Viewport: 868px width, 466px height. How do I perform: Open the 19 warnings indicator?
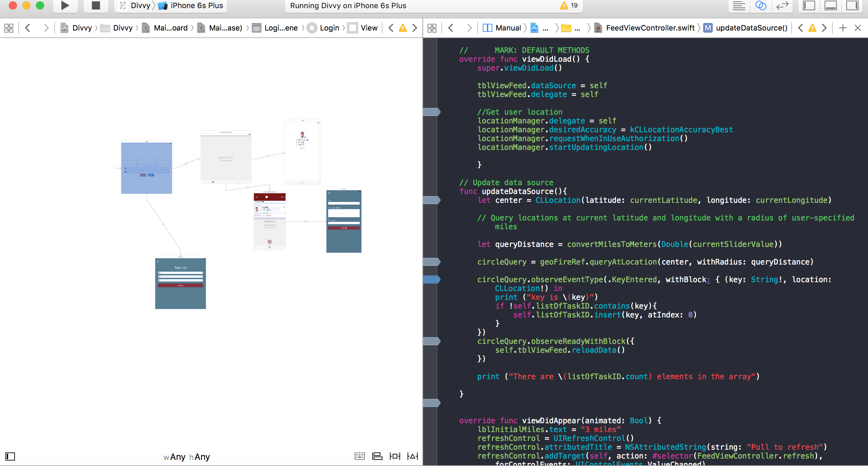coord(569,6)
